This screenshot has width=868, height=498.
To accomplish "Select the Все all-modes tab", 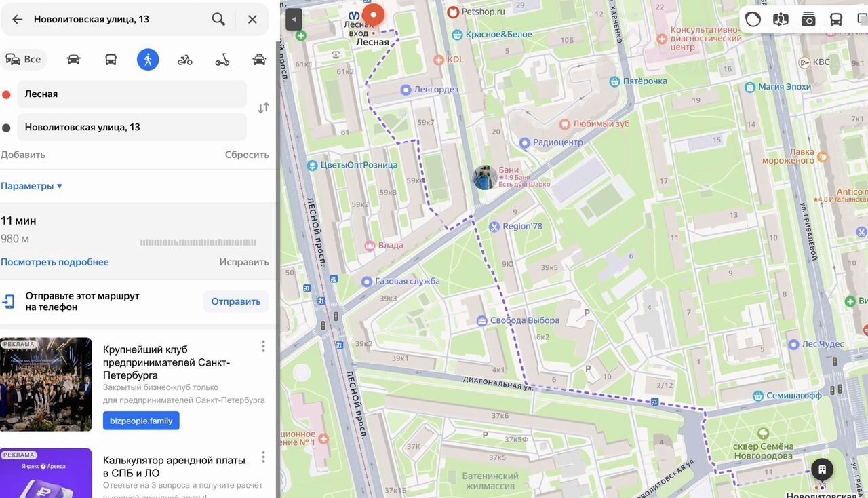I will (x=24, y=60).
